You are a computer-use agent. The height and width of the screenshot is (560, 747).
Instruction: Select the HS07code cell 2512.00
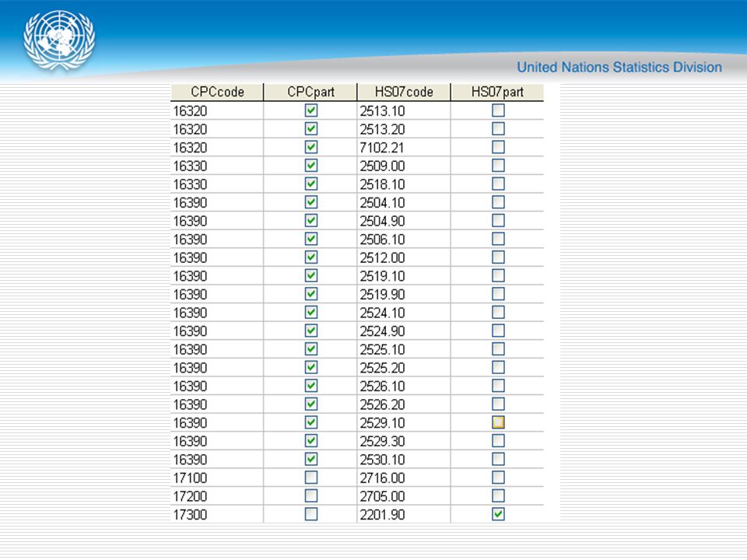click(x=404, y=257)
